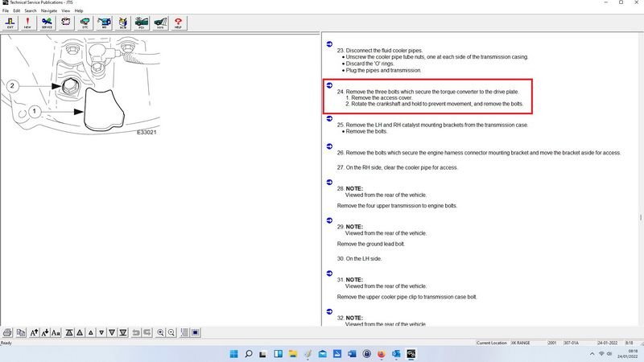Click the PDI toolbar icon
Image resolution: width=644 pixels, height=362 pixels.
(141, 23)
